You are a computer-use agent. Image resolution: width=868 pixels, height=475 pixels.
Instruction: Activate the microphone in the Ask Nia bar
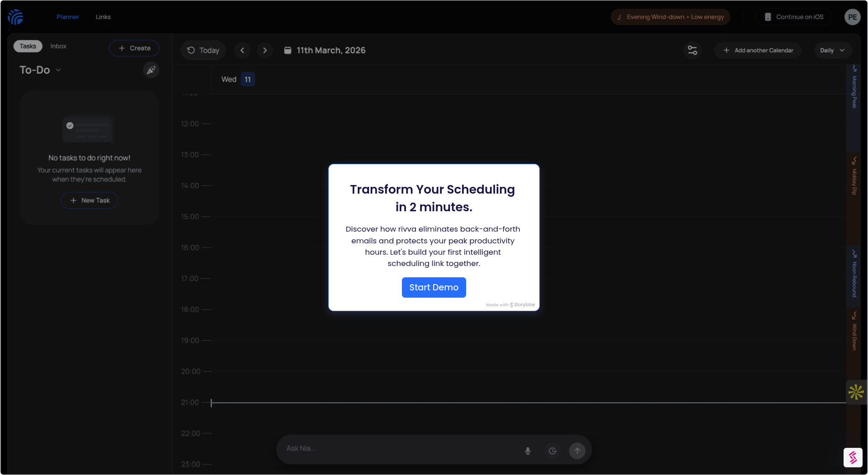coord(527,451)
